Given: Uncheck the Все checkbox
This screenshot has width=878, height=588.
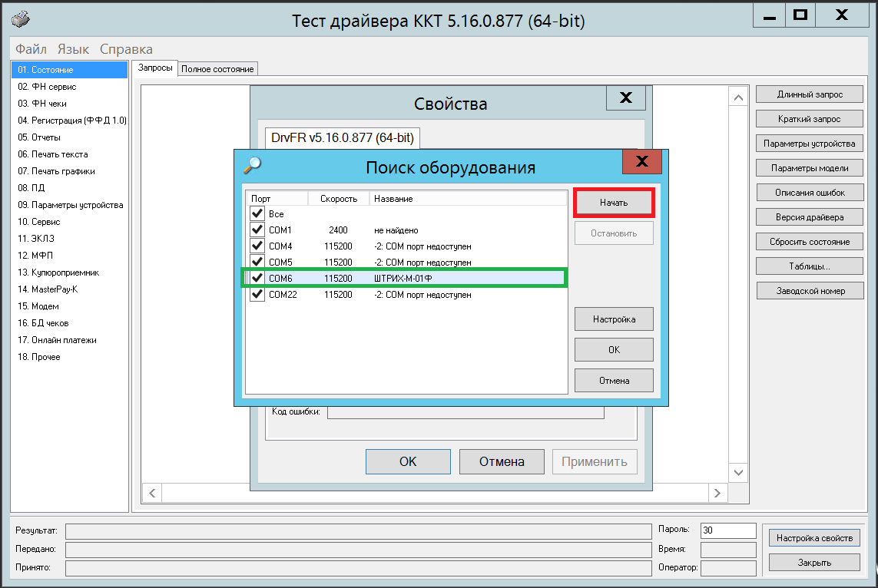Looking at the screenshot, I should click(257, 214).
